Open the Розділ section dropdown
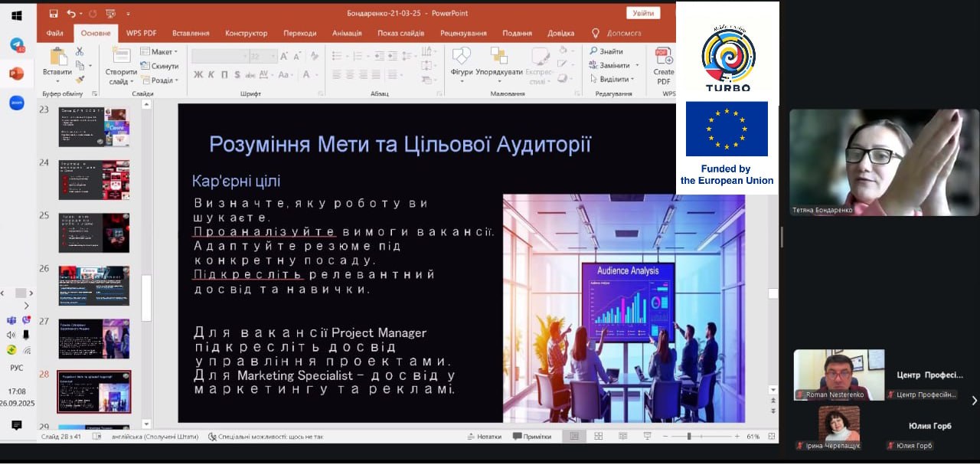Image resolution: width=980 pixels, height=465 pixels. tap(159, 80)
